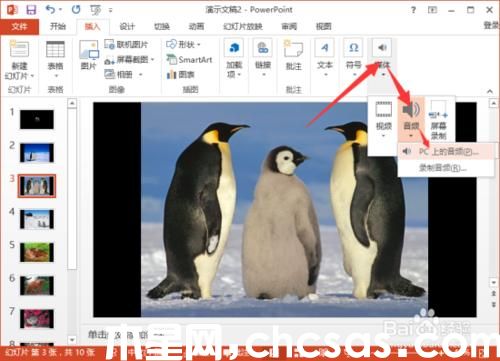Click the Audio speaker button
The image size is (500, 361).
click(411, 119)
